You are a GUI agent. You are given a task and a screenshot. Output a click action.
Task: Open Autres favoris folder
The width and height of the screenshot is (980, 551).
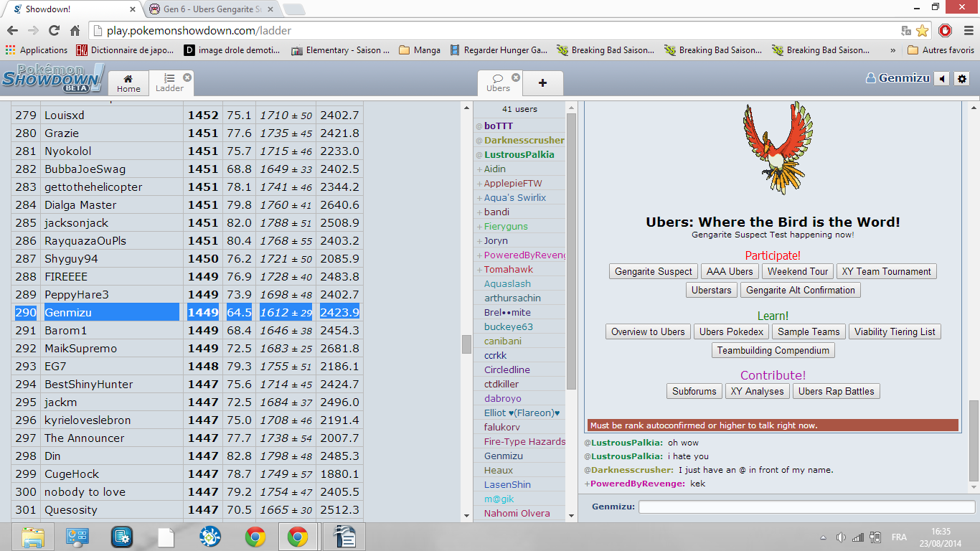941,50
